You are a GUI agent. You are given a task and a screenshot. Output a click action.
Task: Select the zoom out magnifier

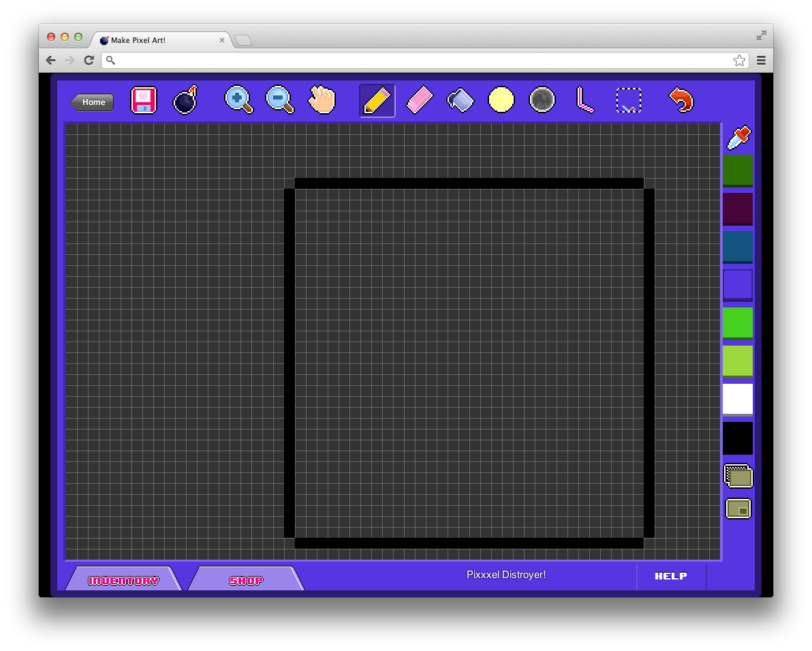280,100
